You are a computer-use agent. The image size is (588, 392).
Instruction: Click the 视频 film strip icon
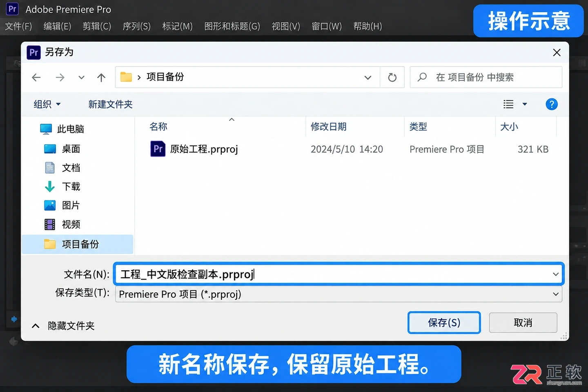[x=50, y=224]
